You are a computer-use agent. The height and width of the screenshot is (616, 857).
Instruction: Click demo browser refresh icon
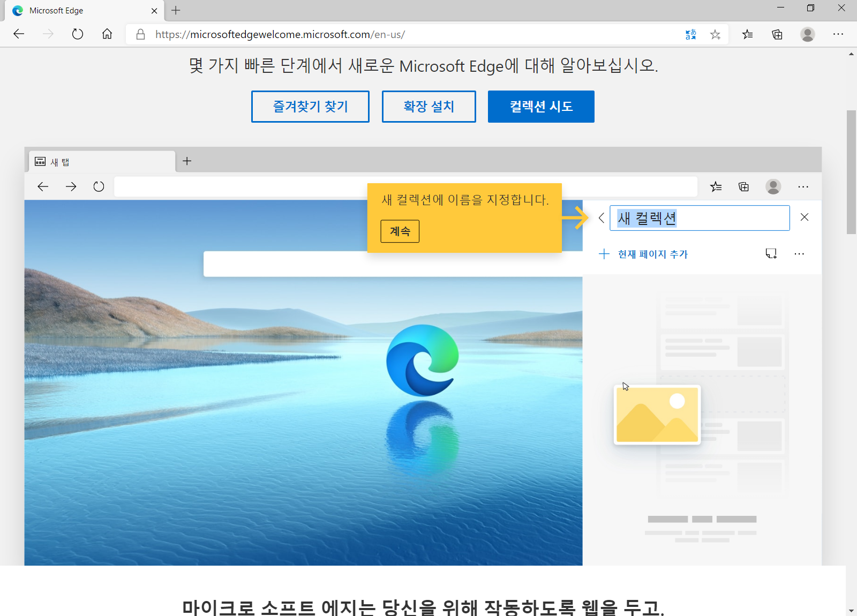tap(99, 186)
